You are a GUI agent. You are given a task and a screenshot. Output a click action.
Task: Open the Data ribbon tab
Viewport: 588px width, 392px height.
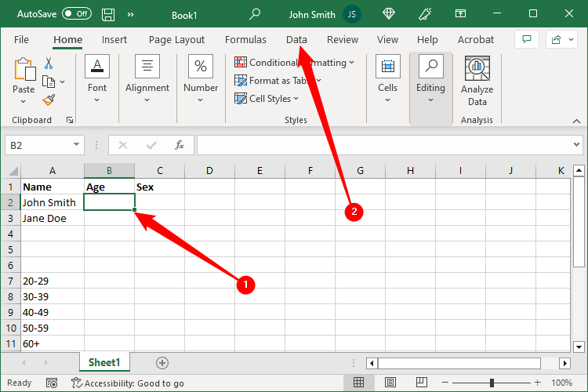[296, 40]
